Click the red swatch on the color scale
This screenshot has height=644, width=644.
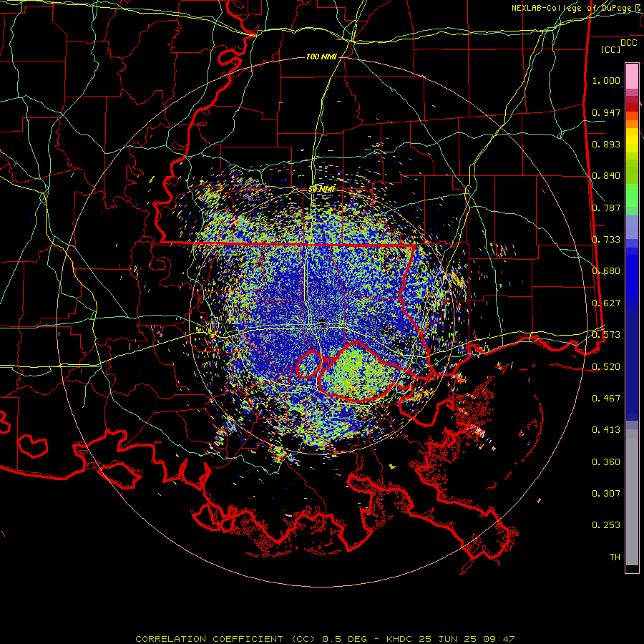(x=632, y=107)
